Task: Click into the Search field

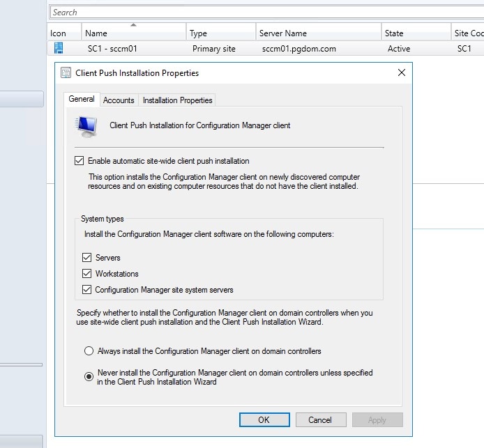Action: click(x=266, y=13)
